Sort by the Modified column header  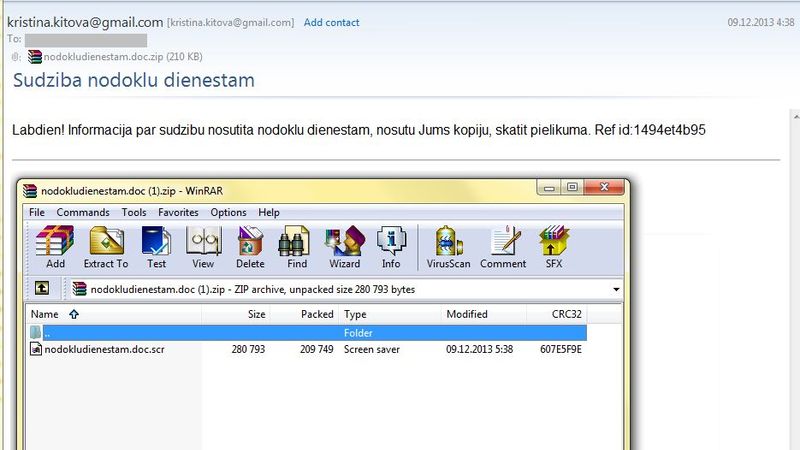pos(484,314)
